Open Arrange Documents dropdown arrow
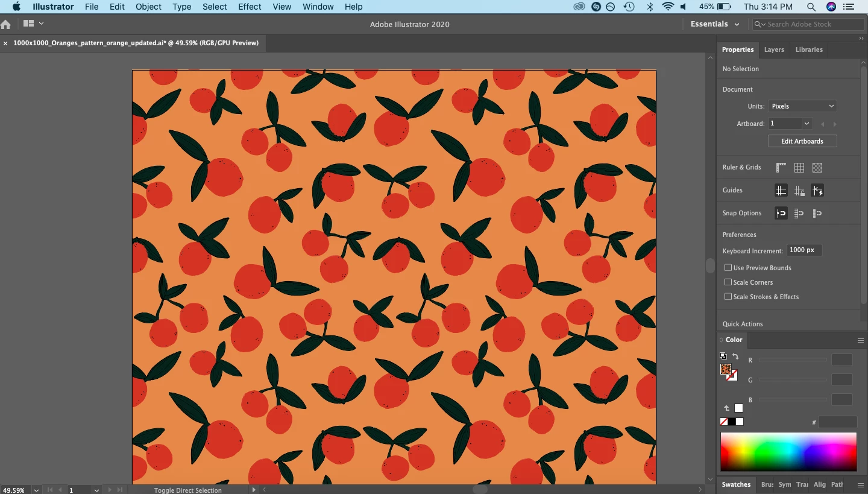 tap(41, 24)
